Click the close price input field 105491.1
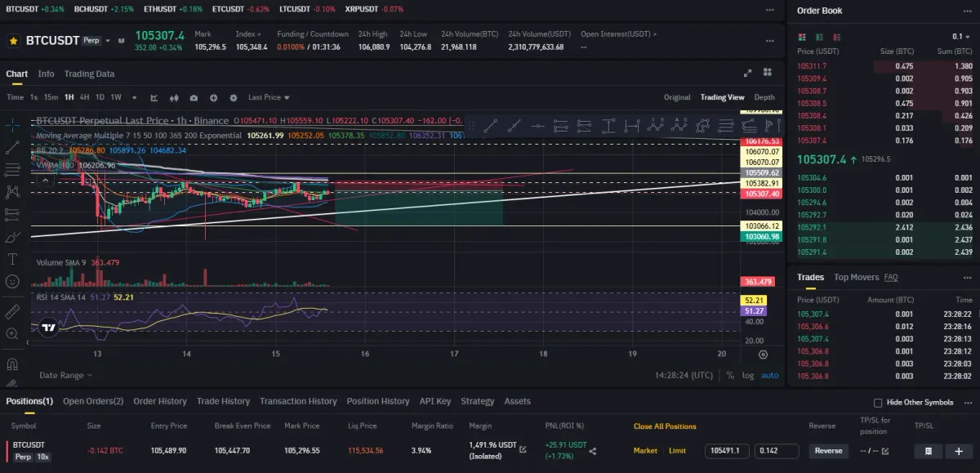The image size is (980, 473). pos(727,451)
